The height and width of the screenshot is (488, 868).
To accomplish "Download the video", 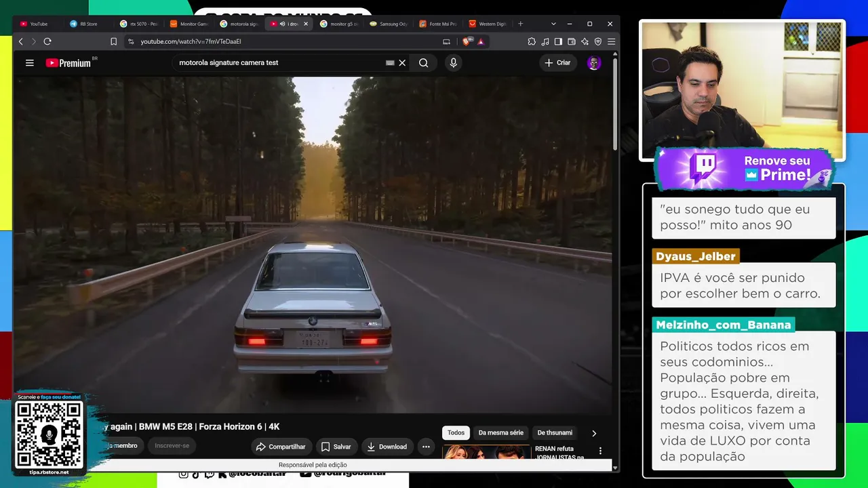I will coord(387,447).
